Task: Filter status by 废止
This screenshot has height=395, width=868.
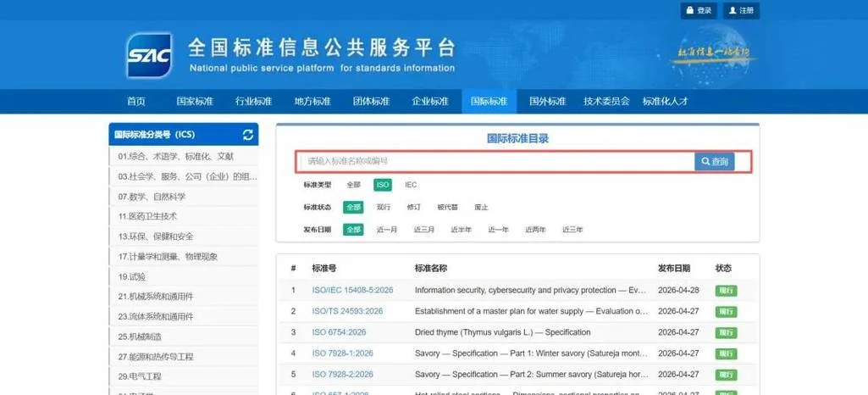Action: pyautogui.click(x=481, y=207)
